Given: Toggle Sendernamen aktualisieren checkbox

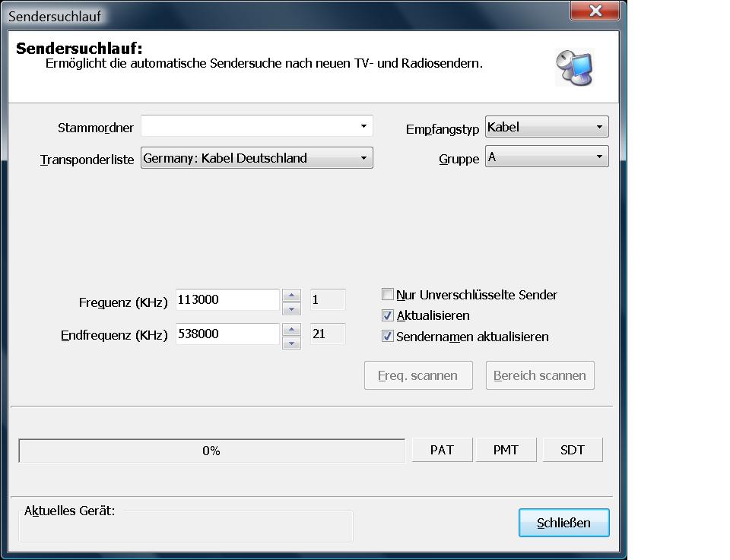Looking at the screenshot, I should point(388,336).
